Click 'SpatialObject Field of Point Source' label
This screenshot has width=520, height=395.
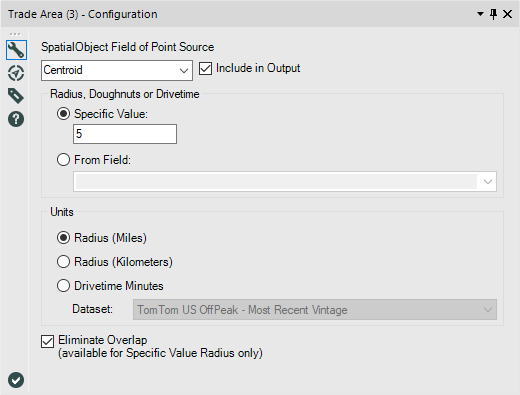pyautogui.click(x=127, y=47)
